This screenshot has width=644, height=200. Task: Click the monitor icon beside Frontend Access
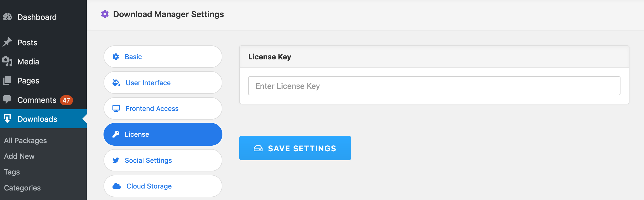pyautogui.click(x=116, y=108)
